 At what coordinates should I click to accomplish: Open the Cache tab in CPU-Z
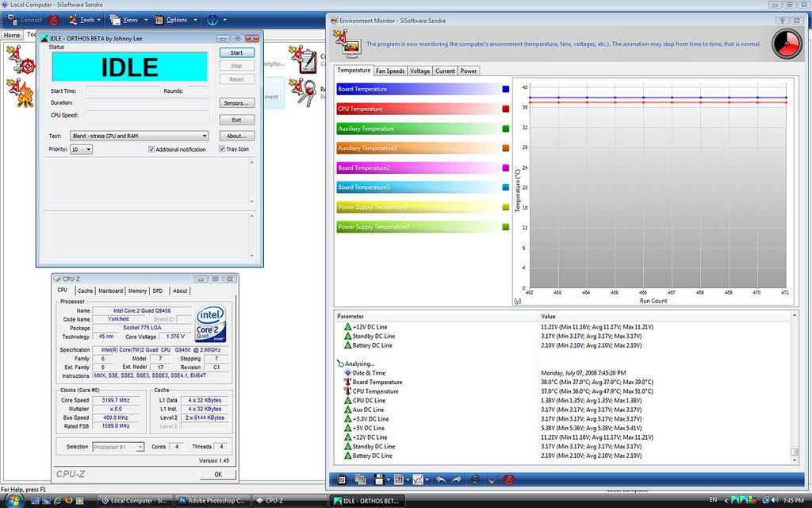point(85,291)
